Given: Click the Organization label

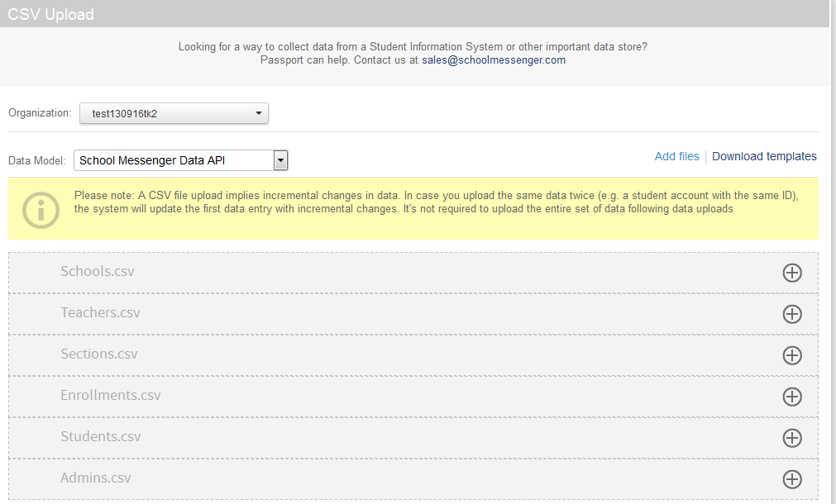Looking at the screenshot, I should (x=40, y=113).
